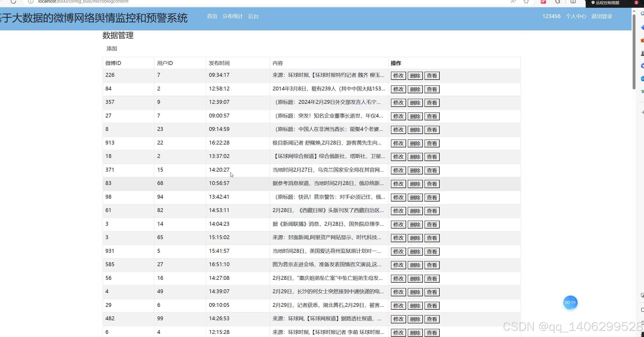Click 查看 button for weibo ID 913

432,144
